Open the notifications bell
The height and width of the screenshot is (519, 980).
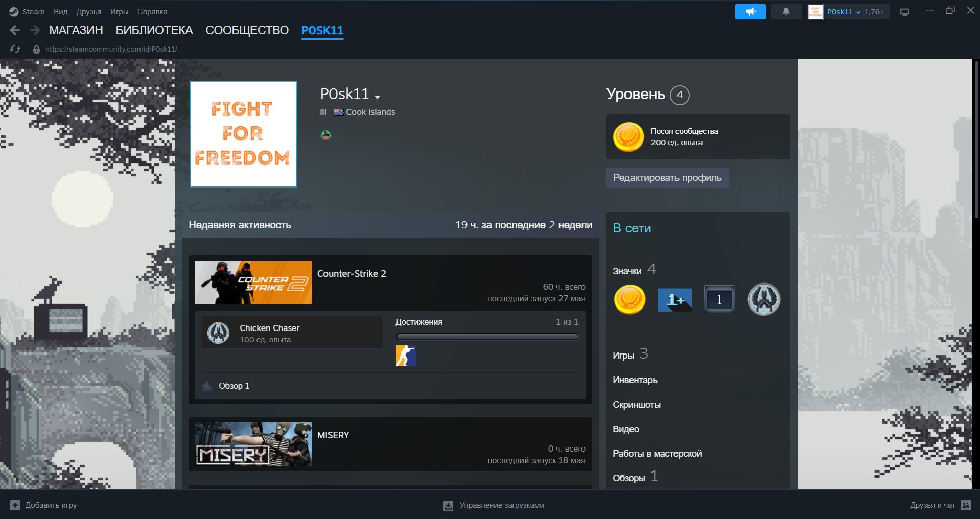[x=786, y=12]
